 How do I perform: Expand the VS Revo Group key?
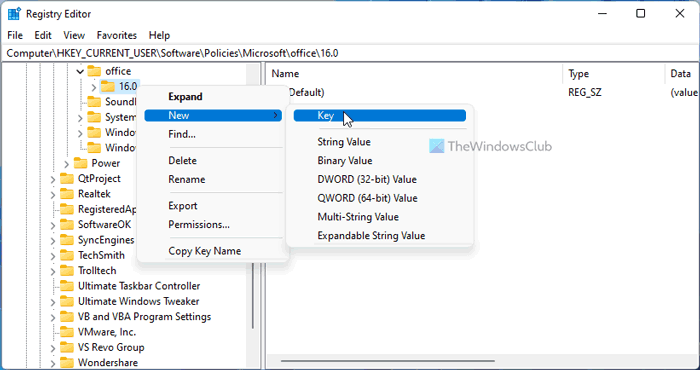pyautogui.click(x=53, y=348)
